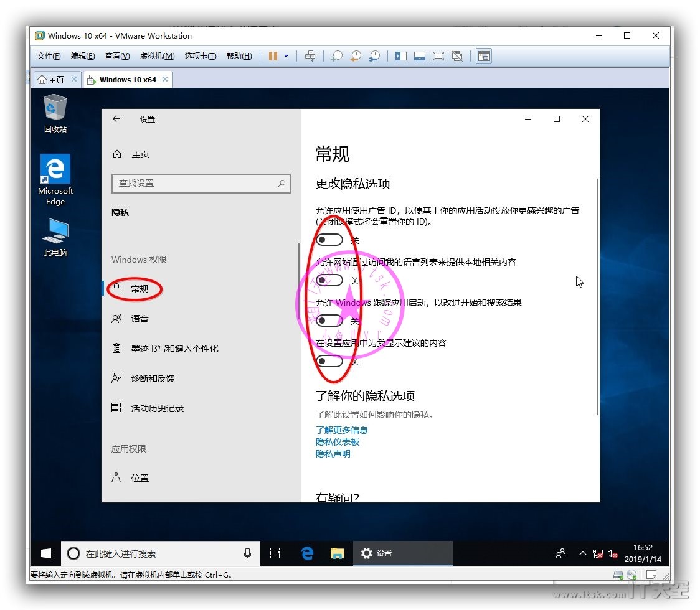Viewport: 700px width, 610px height.
Task: Click the back arrow in Settings window
Action: (x=116, y=119)
